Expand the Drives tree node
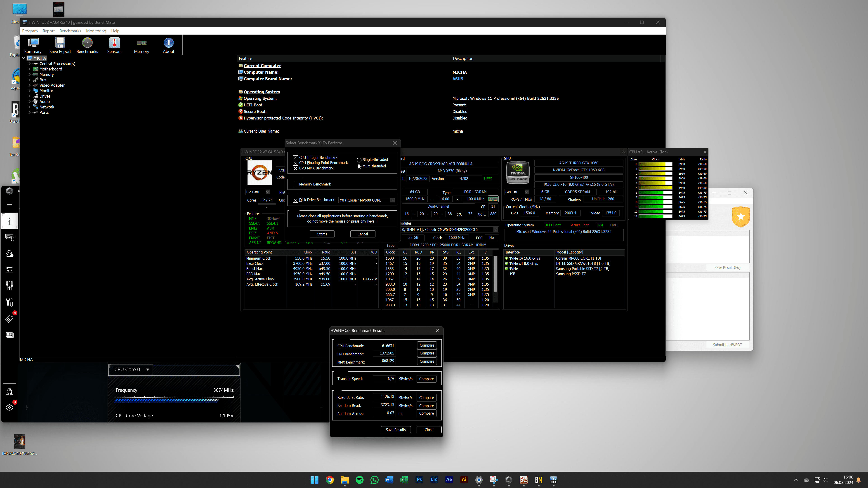This screenshot has width=868, height=488. (30, 96)
